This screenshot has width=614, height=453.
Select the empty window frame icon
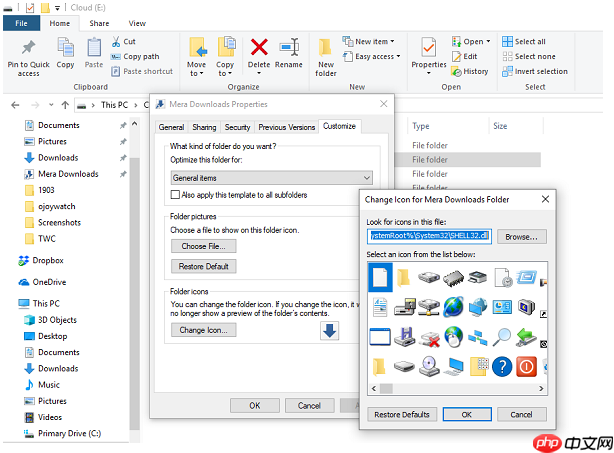[x=380, y=337]
